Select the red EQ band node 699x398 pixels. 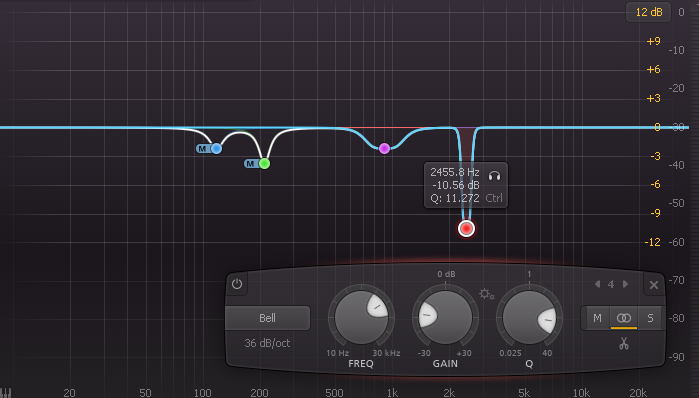tap(466, 229)
